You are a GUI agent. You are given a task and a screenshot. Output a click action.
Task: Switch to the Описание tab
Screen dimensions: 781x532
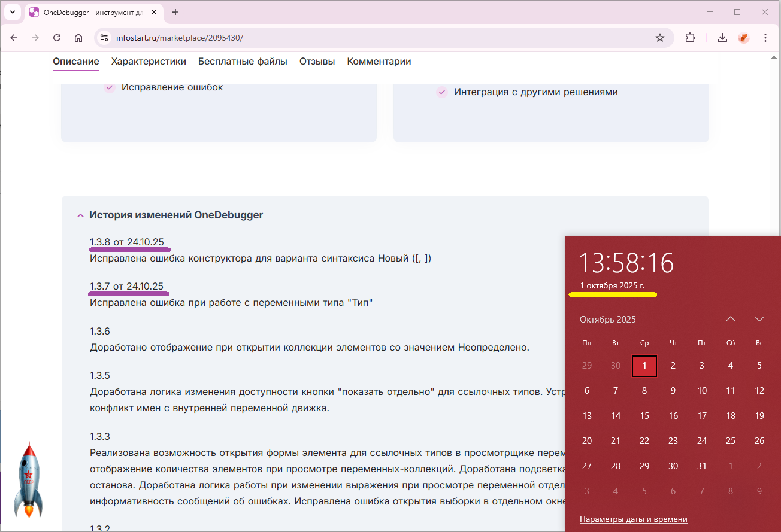pyautogui.click(x=75, y=62)
